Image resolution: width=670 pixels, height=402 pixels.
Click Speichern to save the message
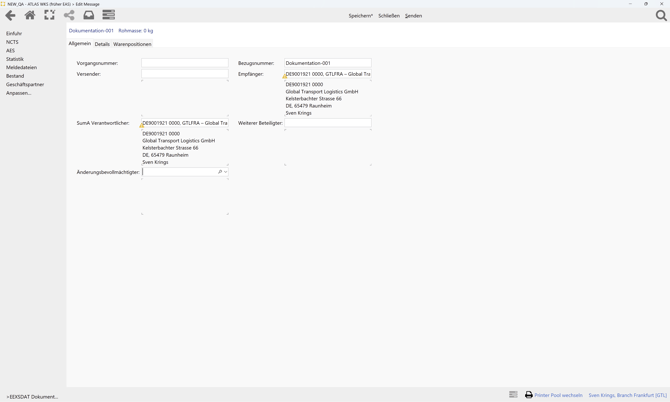tap(360, 16)
